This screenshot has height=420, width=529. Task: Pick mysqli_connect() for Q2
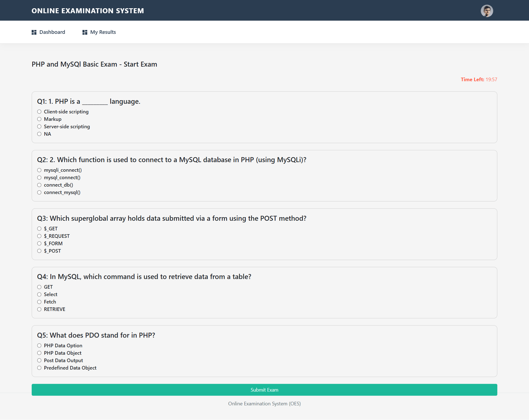39,170
